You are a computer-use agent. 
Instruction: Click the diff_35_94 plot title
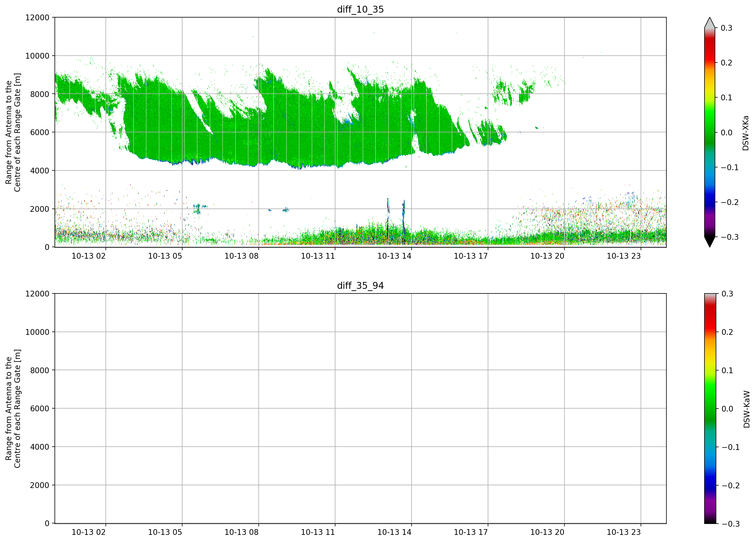point(360,286)
